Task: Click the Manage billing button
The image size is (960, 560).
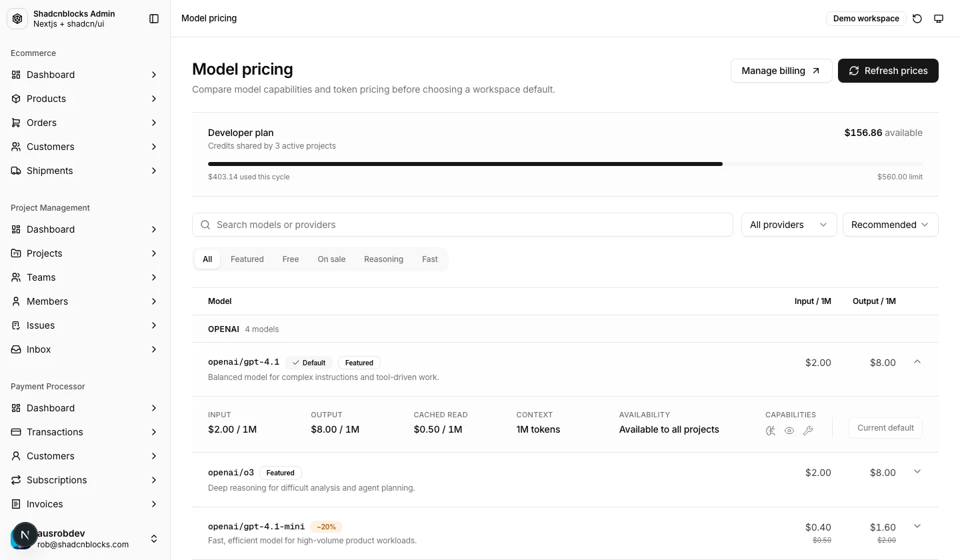Action: tap(781, 71)
